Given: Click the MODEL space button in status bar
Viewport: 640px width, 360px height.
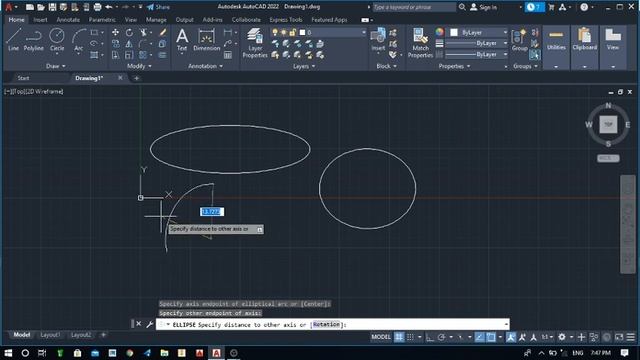Looking at the screenshot, I should click(x=381, y=337).
